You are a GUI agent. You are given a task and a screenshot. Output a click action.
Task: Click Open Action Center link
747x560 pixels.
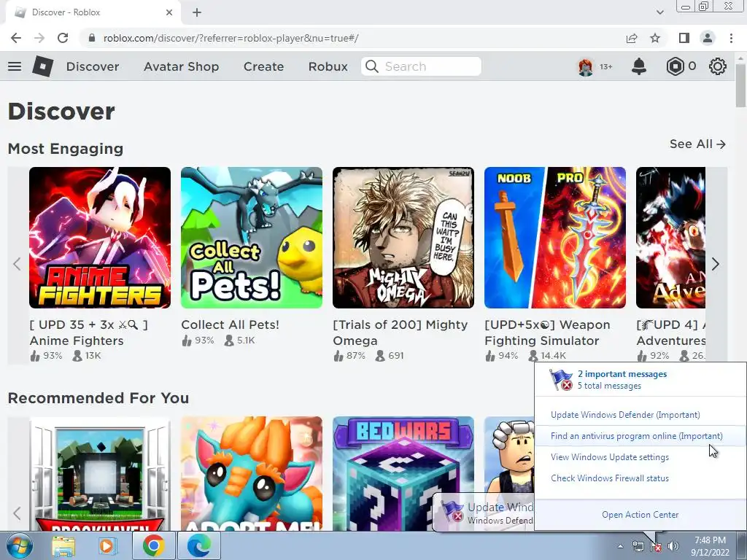(x=640, y=515)
